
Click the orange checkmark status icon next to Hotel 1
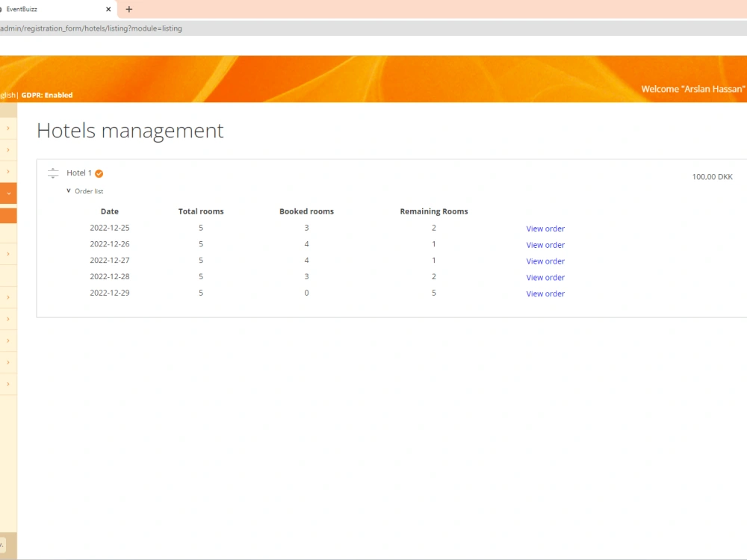tap(99, 174)
